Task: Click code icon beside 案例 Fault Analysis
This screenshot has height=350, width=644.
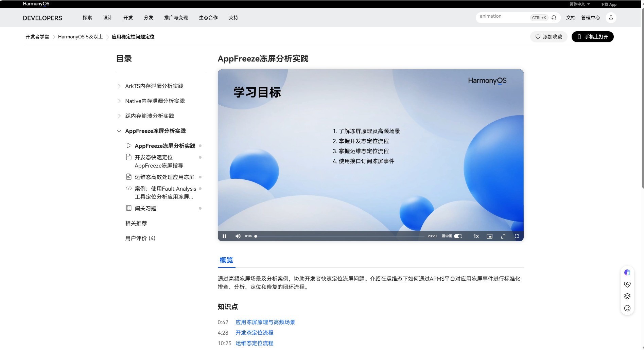Action: pyautogui.click(x=129, y=188)
